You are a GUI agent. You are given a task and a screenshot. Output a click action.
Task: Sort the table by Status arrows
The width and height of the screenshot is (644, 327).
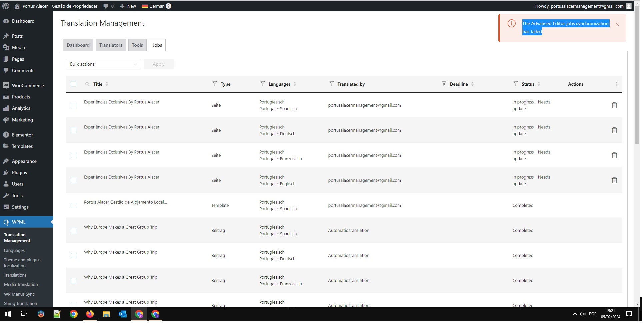tap(539, 84)
